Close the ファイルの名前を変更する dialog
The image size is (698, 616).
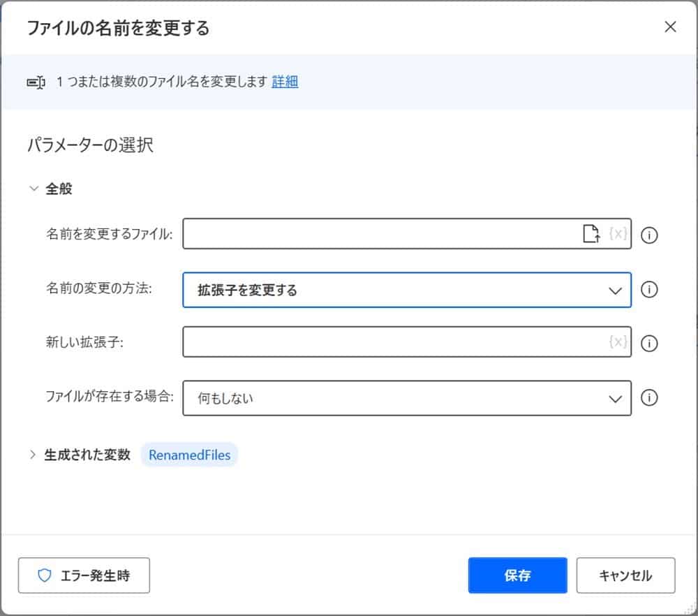point(670,27)
